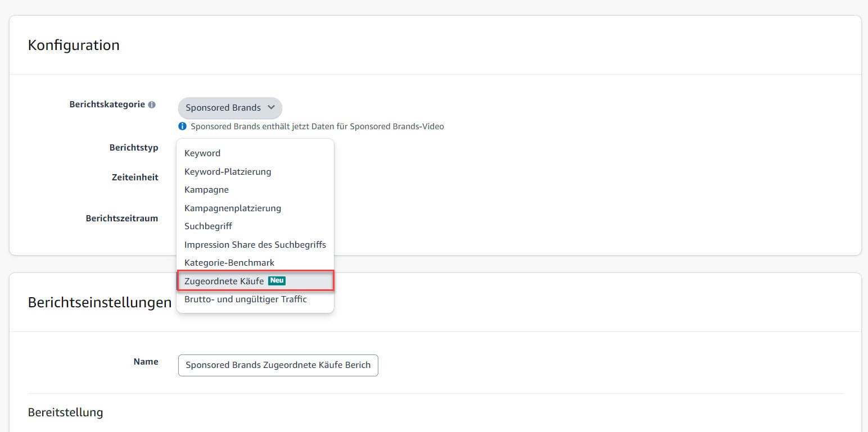Click the Name label

point(146,362)
